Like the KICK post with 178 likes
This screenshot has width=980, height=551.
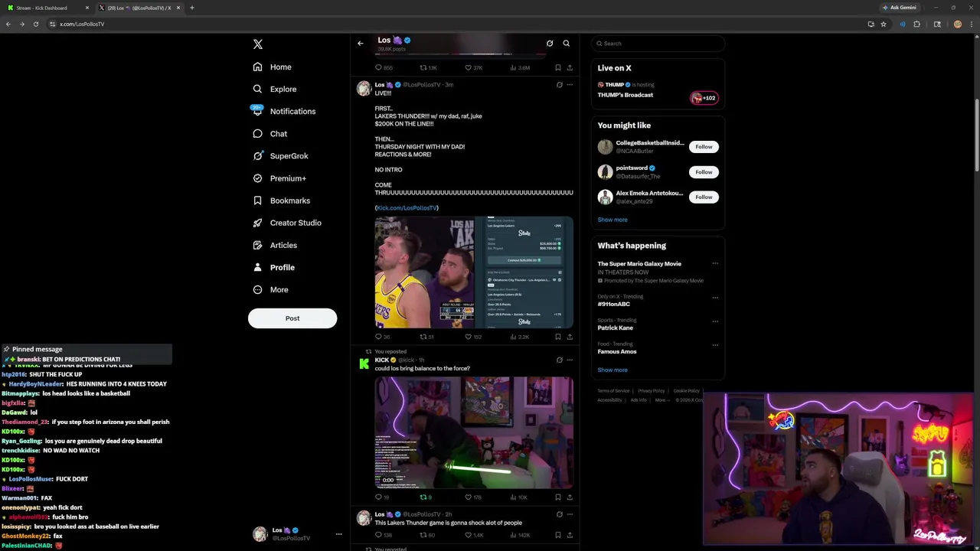tap(473, 497)
